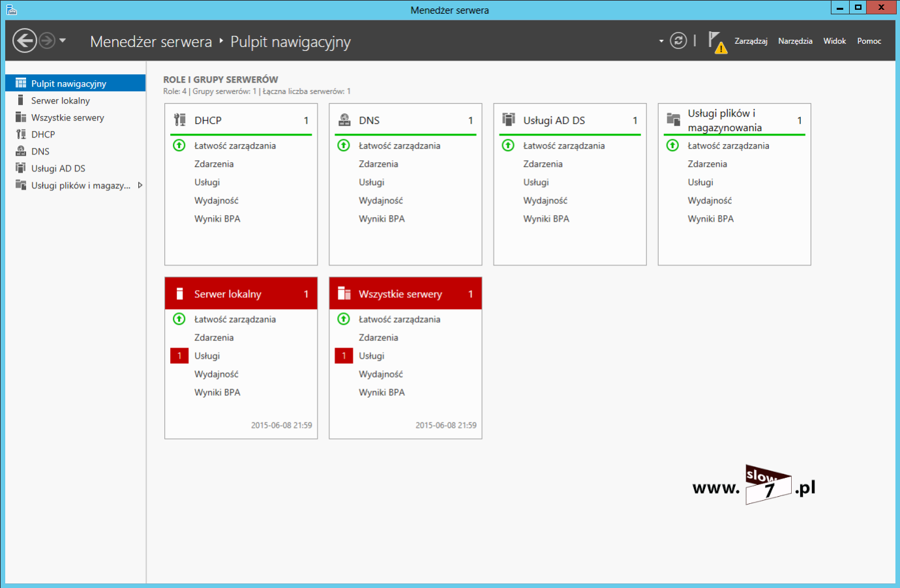Expand Usługi plików i magazynowania submenu arrow

click(x=140, y=185)
